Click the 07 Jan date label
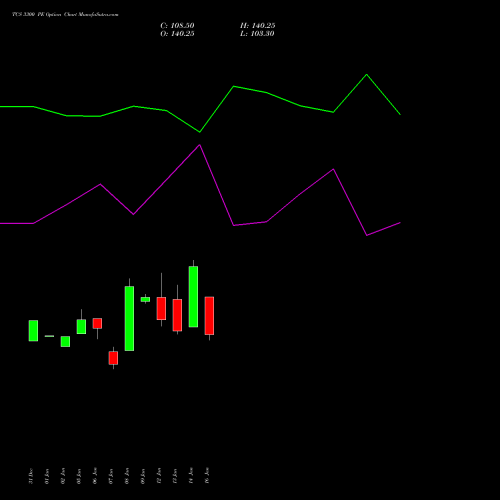This screenshot has height=500, width=500. [111, 476]
